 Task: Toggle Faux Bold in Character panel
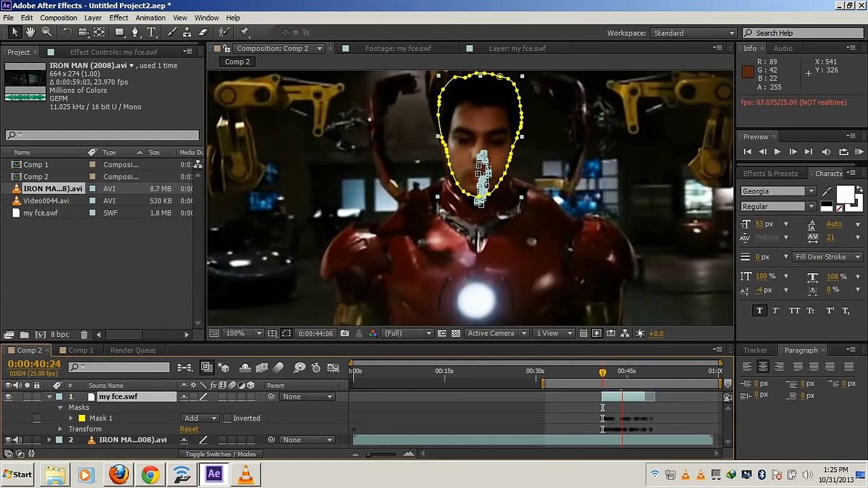coord(759,310)
